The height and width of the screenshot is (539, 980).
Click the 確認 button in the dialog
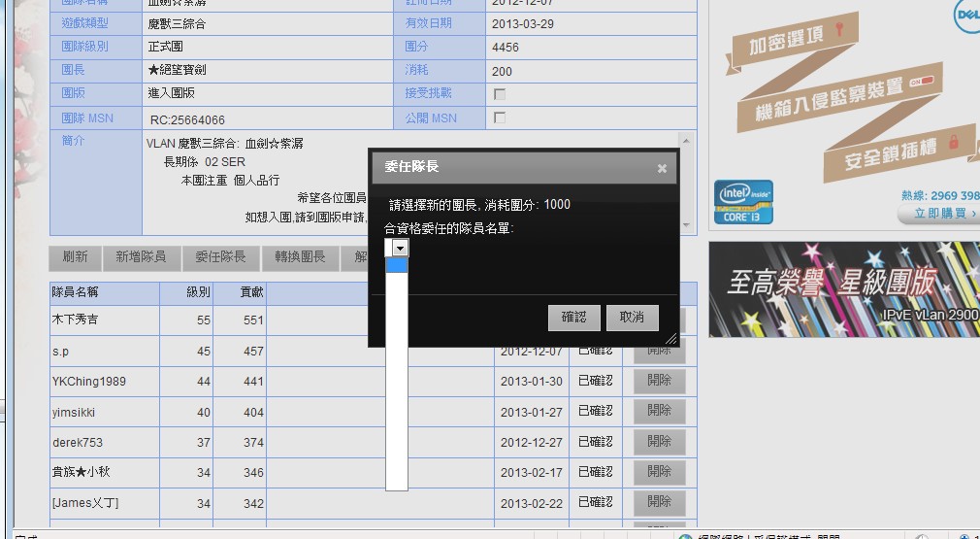click(x=573, y=318)
